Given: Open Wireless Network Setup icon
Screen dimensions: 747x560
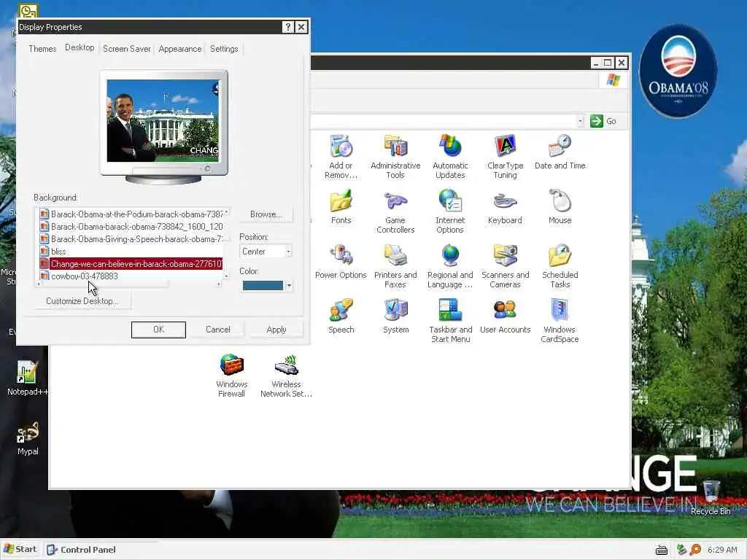Looking at the screenshot, I should coord(286,376).
